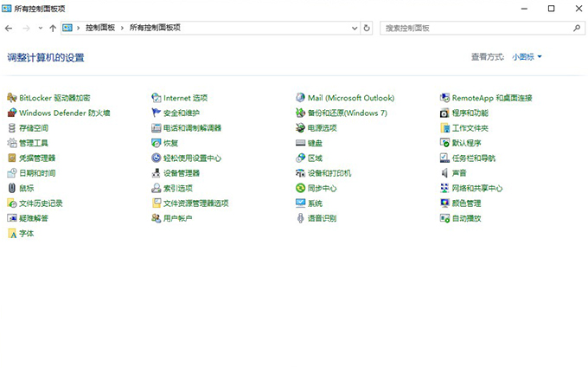Open the 日期和时间 icon

(12, 173)
